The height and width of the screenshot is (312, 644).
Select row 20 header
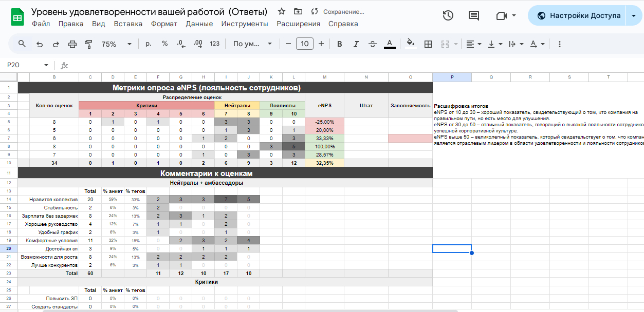pos(9,248)
